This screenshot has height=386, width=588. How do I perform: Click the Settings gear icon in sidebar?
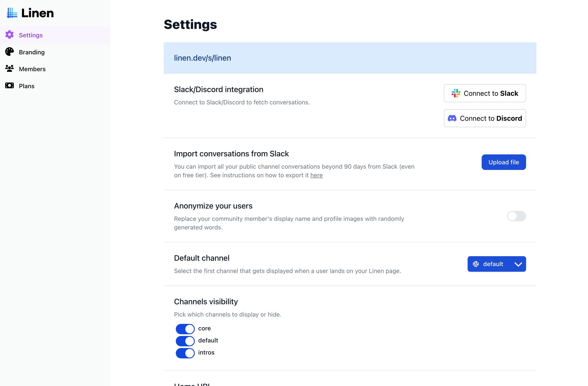click(10, 35)
